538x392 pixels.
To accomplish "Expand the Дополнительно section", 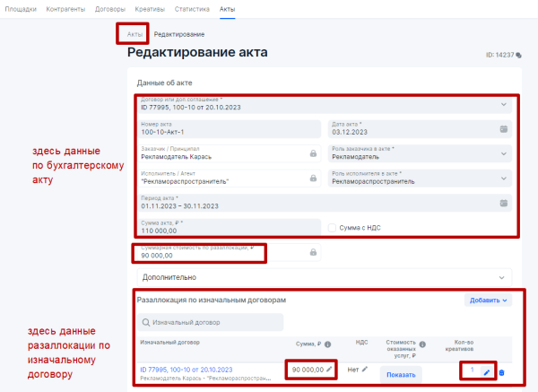I will click(323, 277).
